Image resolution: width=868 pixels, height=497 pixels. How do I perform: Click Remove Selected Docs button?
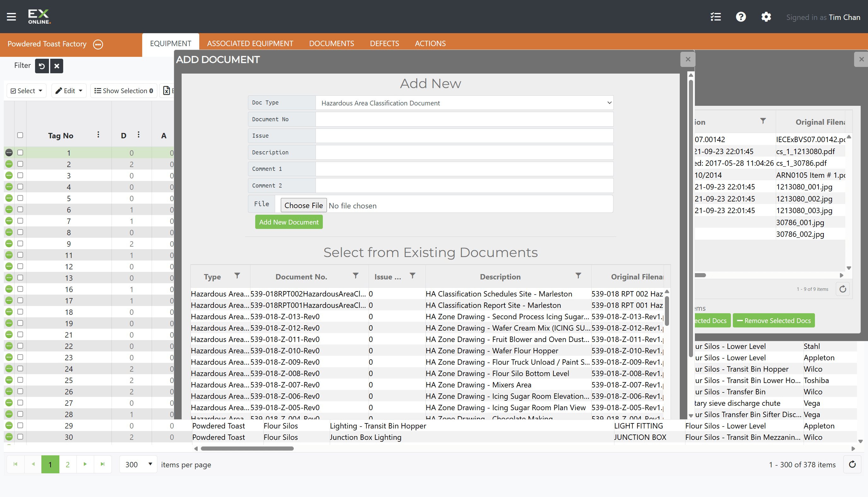tap(774, 320)
